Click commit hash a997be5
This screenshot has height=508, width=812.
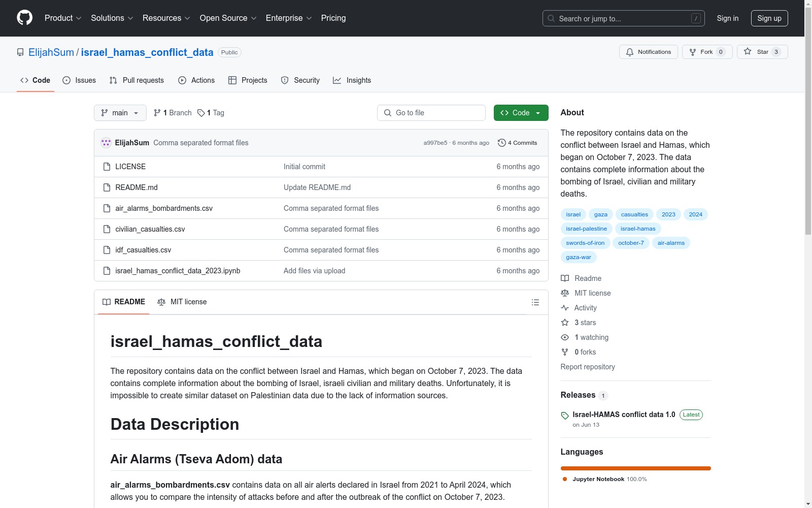tap(435, 143)
